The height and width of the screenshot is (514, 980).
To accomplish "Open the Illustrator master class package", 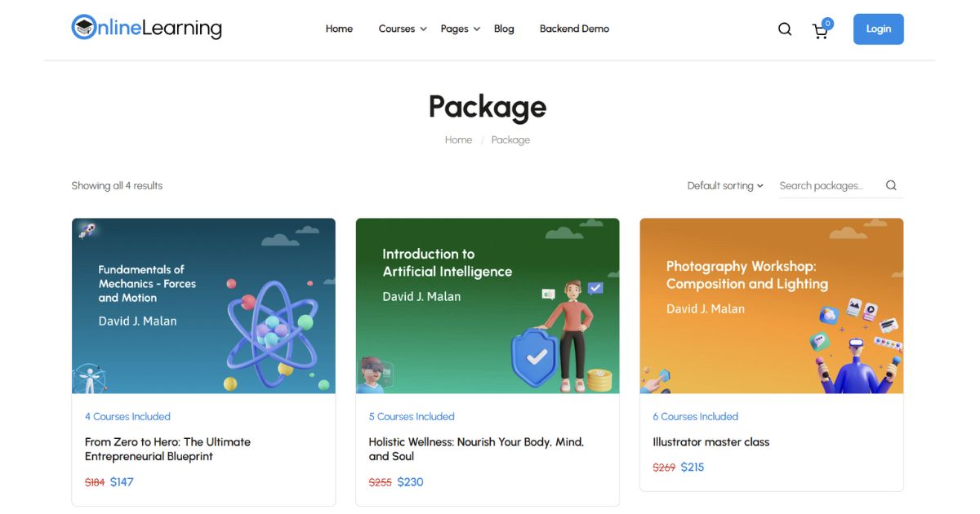I will (x=710, y=441).
